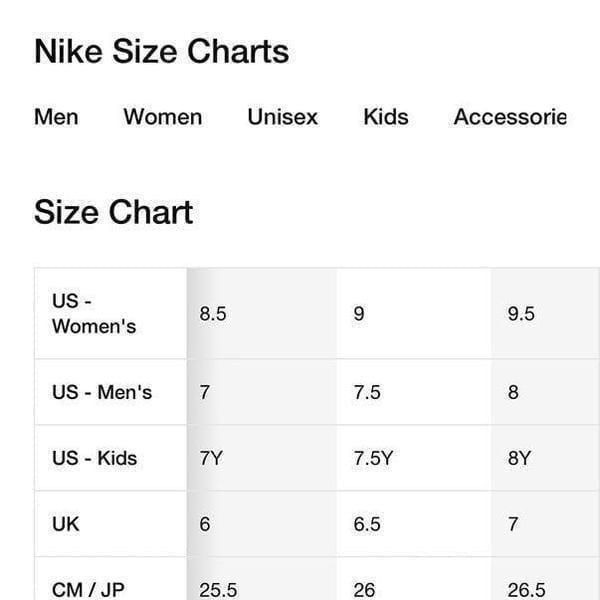Image resolution: width=600 pixels, height=600 pixels.
Task: Click the Size Chart section heading
Action: tap(114, 212)
